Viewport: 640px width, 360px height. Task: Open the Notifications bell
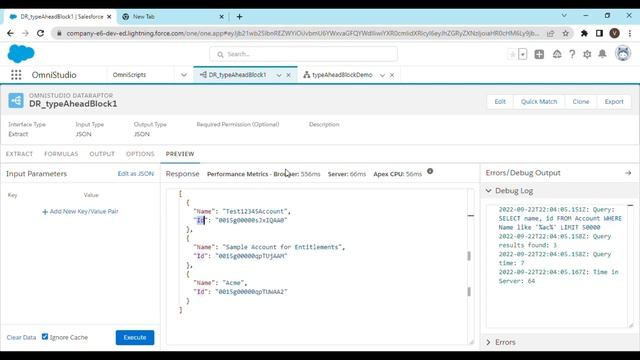pyautogui.click(x=602, y=54)
